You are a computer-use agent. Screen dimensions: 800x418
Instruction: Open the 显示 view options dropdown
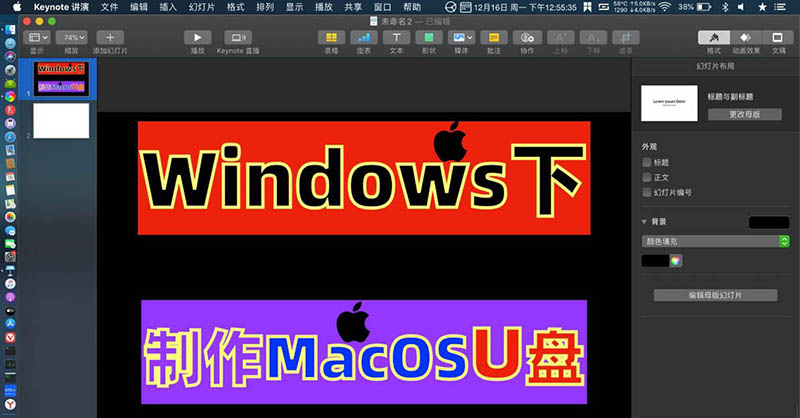[36, 37]
